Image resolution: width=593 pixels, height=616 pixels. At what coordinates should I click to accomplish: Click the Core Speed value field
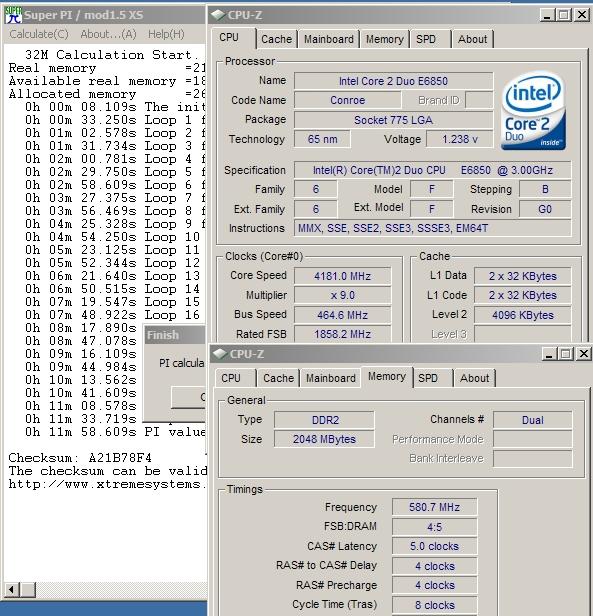[342, 276]
